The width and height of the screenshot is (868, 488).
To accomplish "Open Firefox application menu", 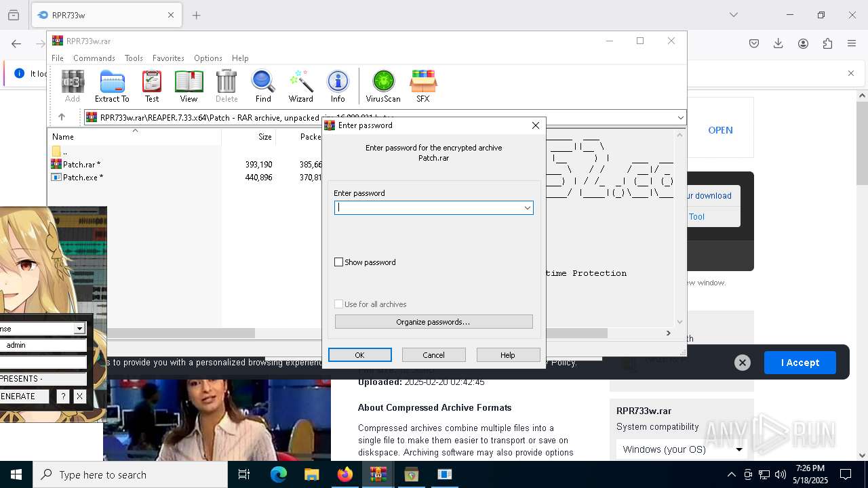I will [852, 43].
